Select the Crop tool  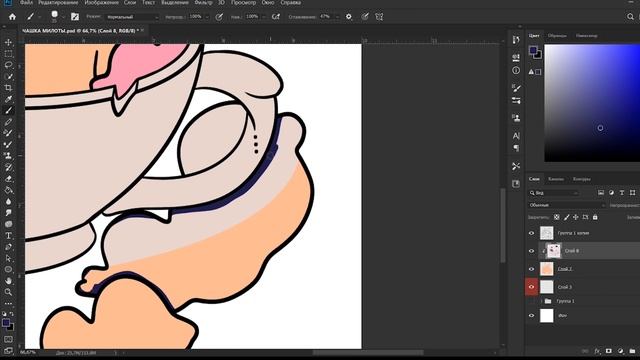click(x=8, y=88)
